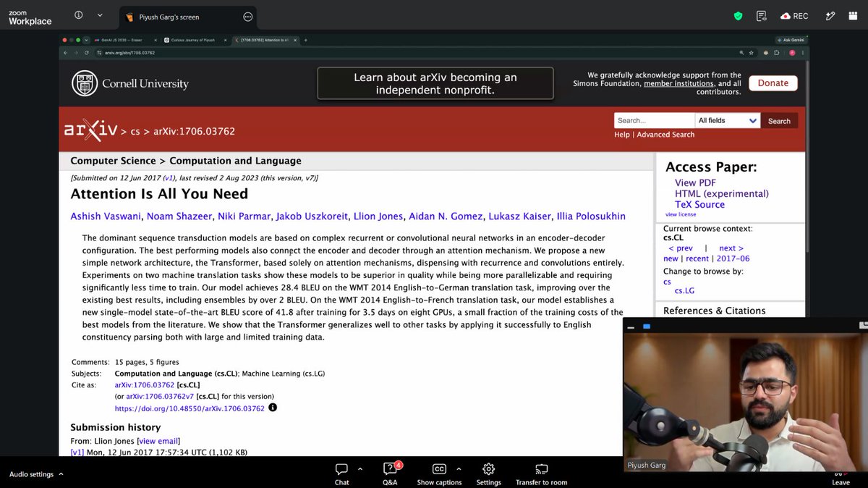The height and width of the screenshot is (488, 868).
Task: Click the Zoom meeting info icon
Action: 78,15
